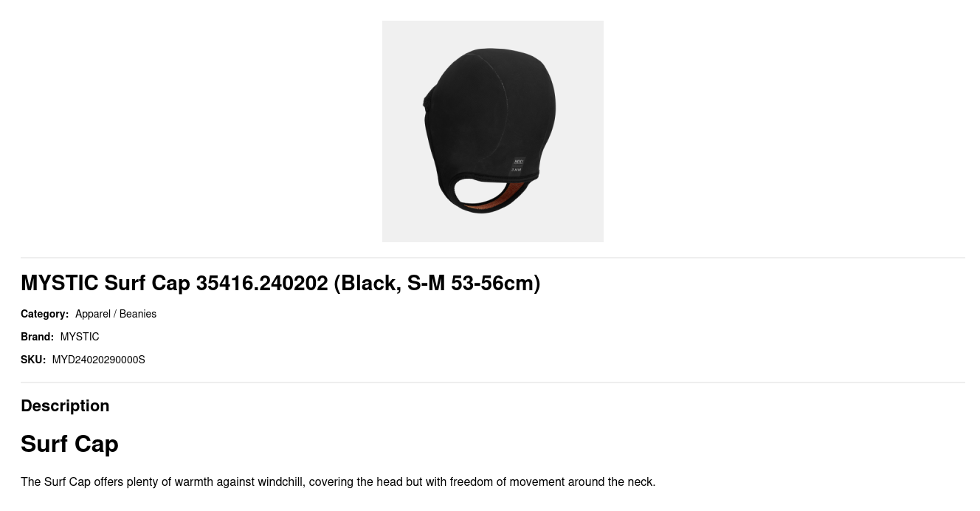Click the SKU value MYD24020290000S
This screenshot has height=511, width=980.
[98, 360]
